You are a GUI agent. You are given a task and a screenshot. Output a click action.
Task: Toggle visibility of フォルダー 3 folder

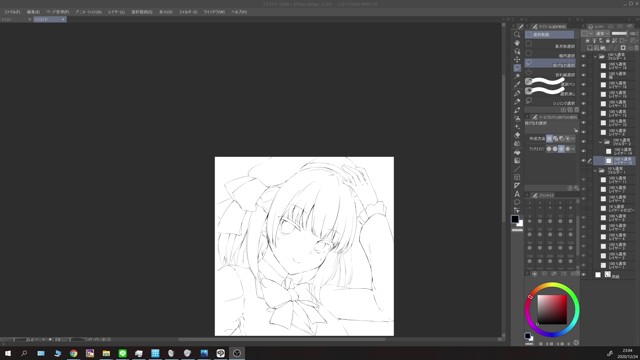click(x=584, y=56)
